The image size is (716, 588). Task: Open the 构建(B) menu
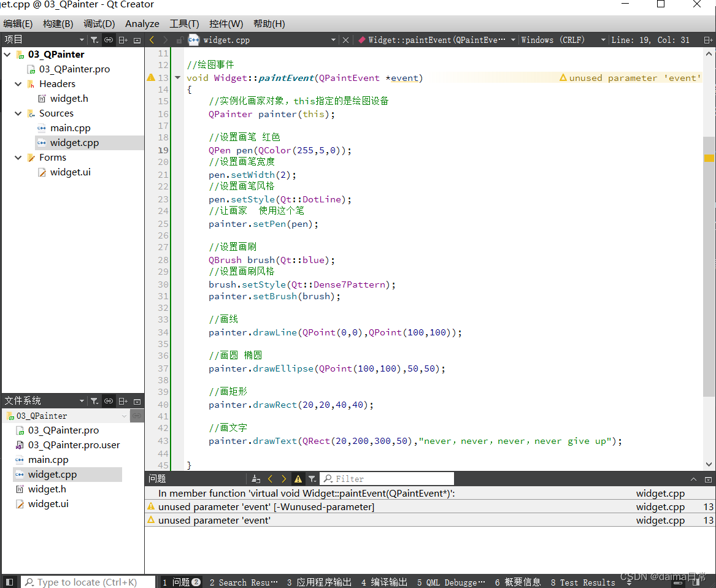click(x=58, y=24)
